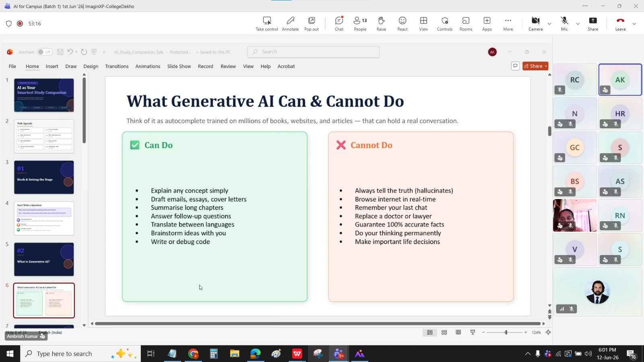Toggle the PowerPoint AutoSave switch

[x=44, y=52]
